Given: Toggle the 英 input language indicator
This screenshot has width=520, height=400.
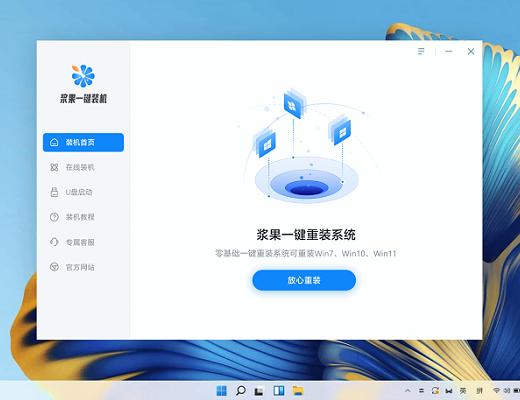Looking at the screenshot, I should (x=463, y=391).
